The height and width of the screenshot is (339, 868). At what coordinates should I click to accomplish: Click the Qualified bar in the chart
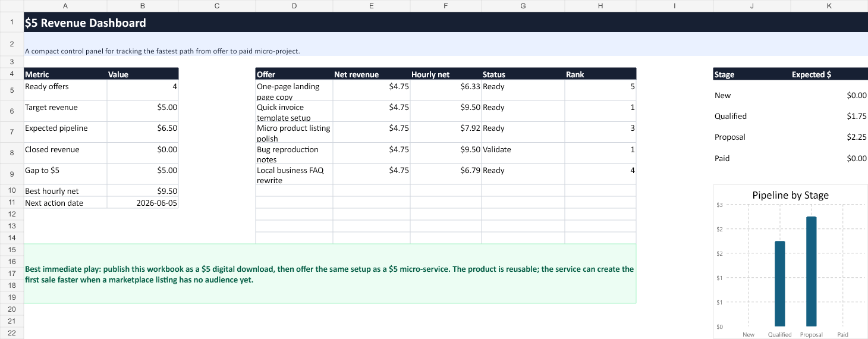780,284
